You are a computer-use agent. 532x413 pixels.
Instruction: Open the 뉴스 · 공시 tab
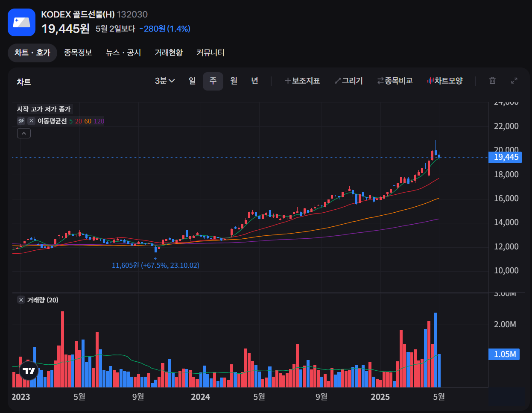click(x=123, y=53)
